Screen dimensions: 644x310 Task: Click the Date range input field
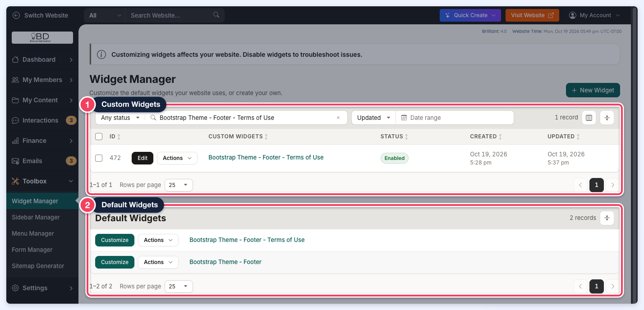455,118
